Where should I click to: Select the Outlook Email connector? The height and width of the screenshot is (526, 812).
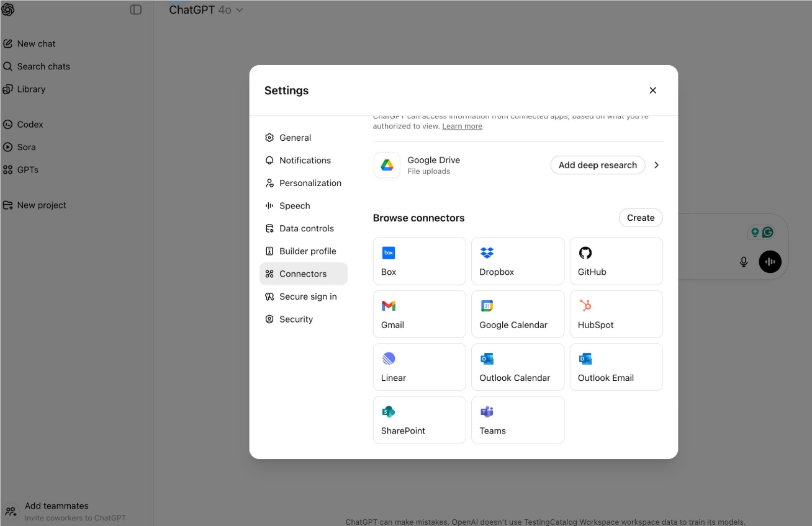click(615, 367)
